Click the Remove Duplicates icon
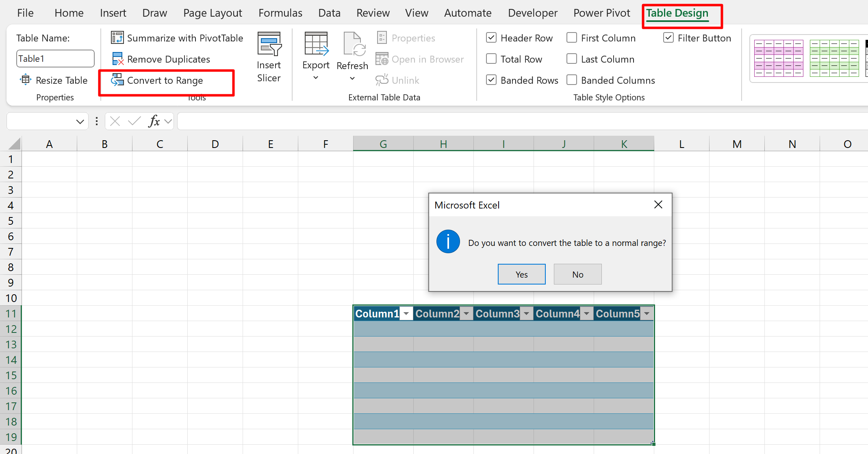 pos(117,59)
